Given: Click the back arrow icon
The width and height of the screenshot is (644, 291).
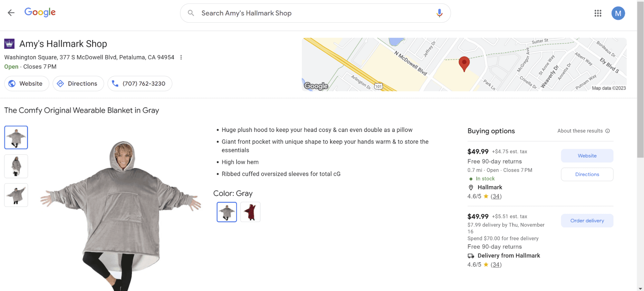Looking at the screenshot, I should click(x=11, y=13).
